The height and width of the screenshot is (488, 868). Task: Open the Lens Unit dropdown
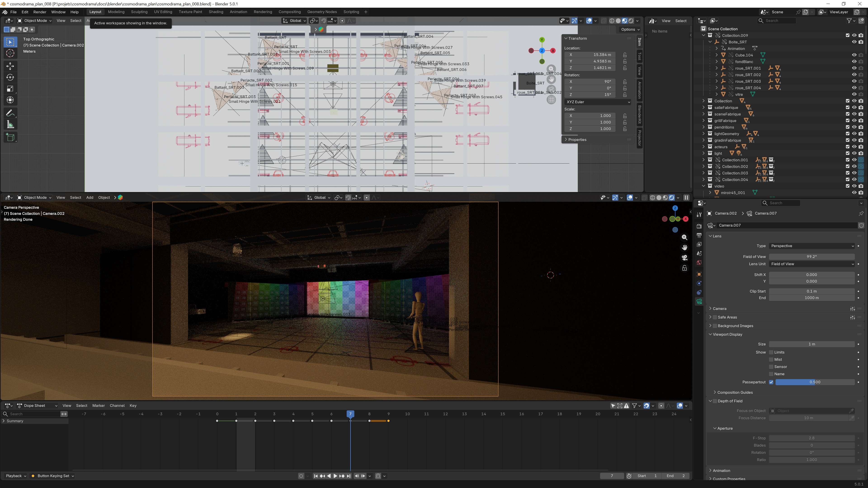click(812, 264)
